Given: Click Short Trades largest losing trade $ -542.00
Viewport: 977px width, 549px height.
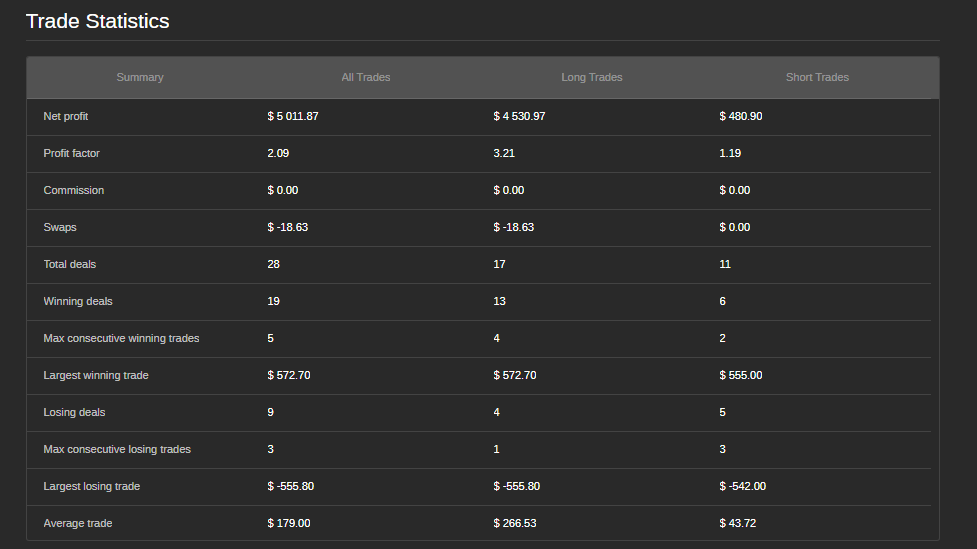Looking at the screenshot, I should tap(743, 486).
